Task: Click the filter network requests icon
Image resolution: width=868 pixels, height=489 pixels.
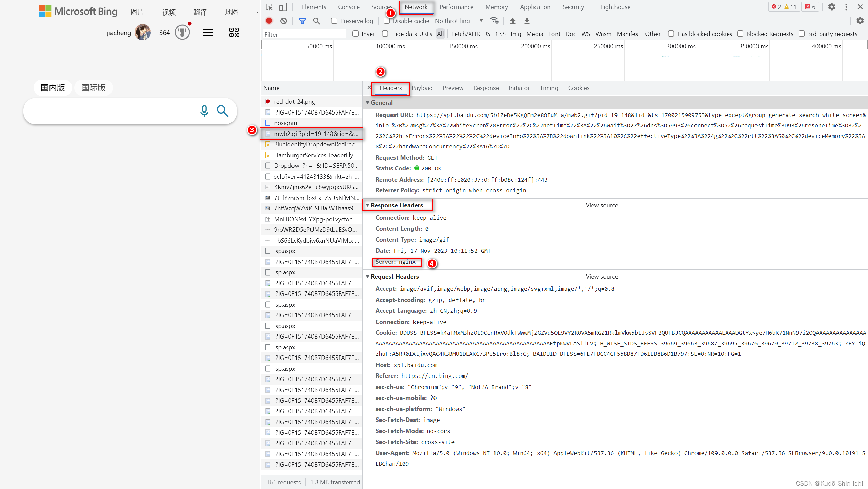Action: click(x=302, y=20)
